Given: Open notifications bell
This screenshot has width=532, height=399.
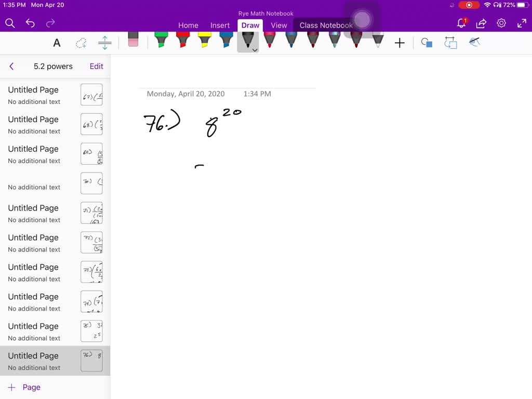Looking at the screenshot, I should coord(461,23).
